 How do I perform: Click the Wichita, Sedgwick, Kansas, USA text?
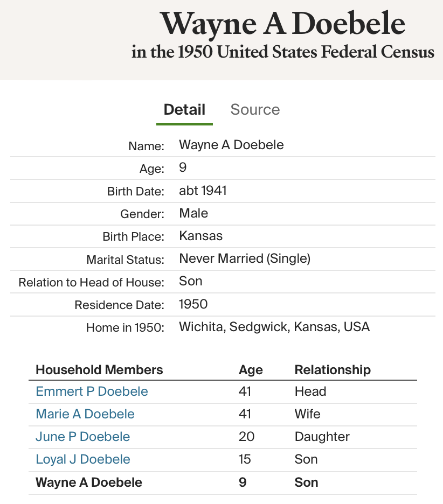(x=274, y=327)
